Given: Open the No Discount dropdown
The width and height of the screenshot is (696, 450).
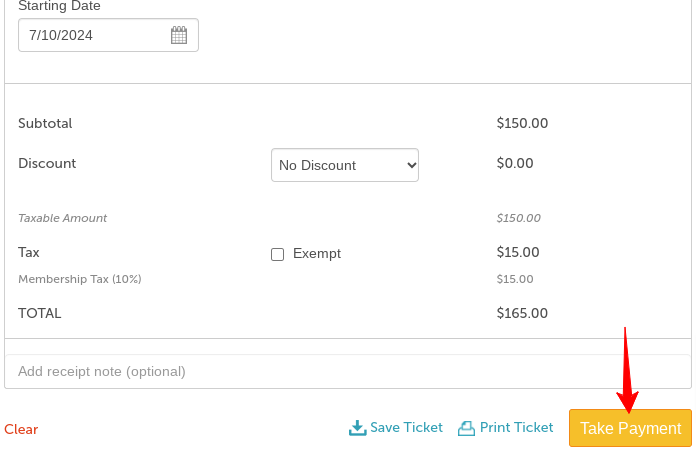Looking at the screenshot, I should coord(345,165).
